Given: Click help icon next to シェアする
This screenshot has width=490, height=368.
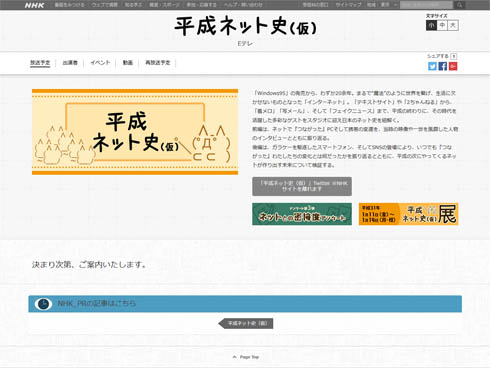Looking at the screenshot, I should click(x=454, y=56).
